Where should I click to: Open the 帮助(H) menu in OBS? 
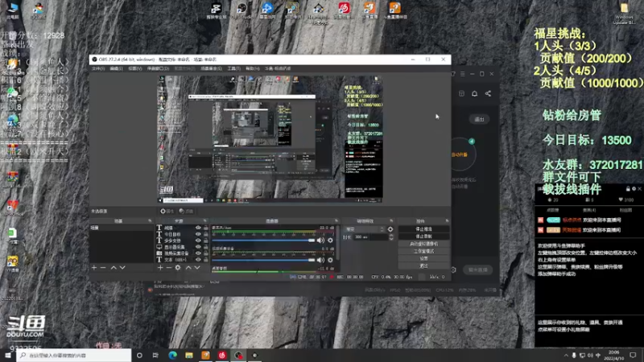(253, 68)
